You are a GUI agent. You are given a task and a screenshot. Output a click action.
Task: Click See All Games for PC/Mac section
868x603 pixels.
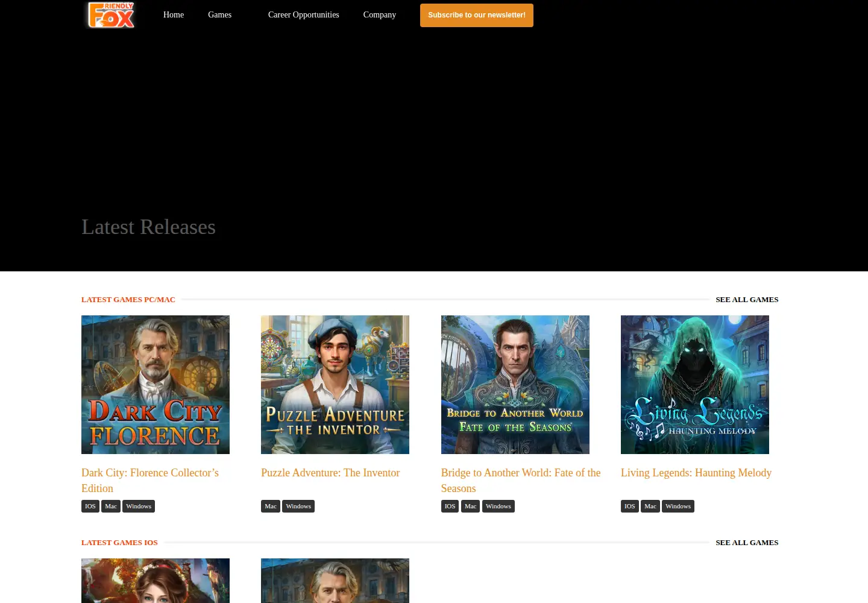click(747, 299)
